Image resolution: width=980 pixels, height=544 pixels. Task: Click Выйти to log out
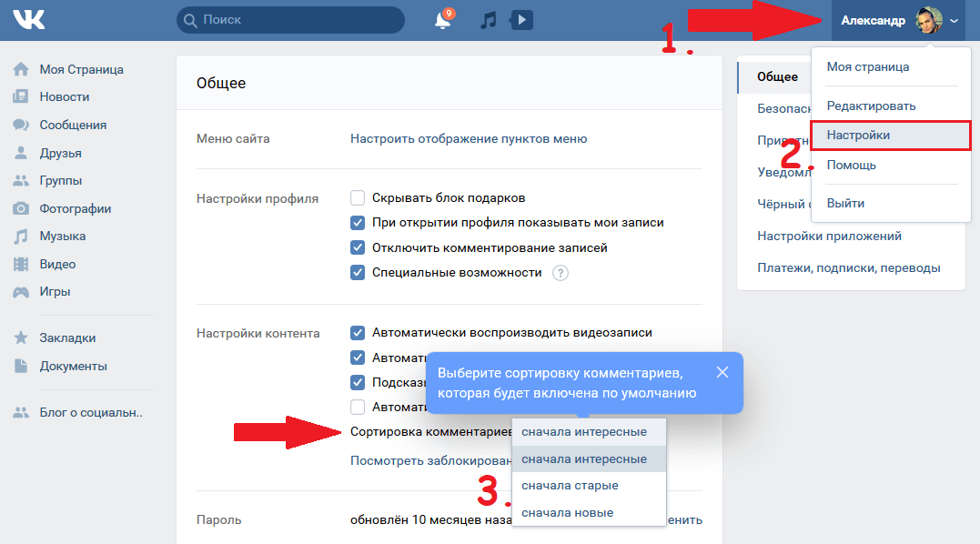(845, 204)
